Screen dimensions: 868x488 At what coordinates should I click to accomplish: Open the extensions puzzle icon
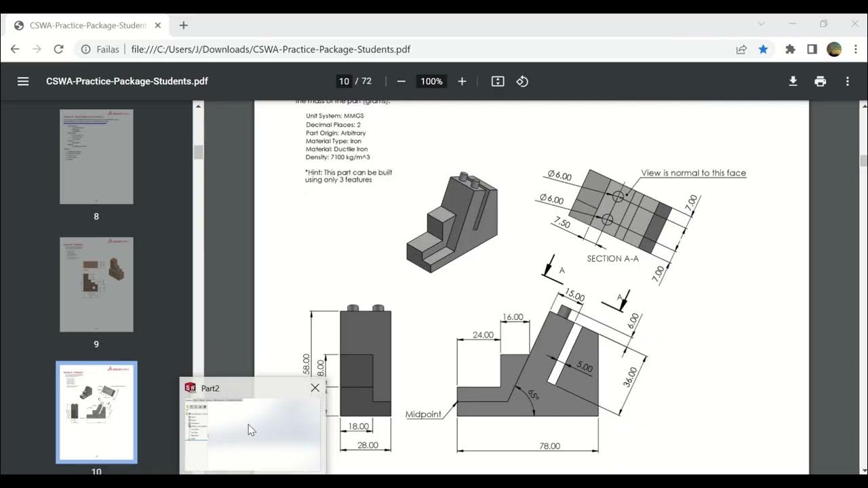click(790, 49)
